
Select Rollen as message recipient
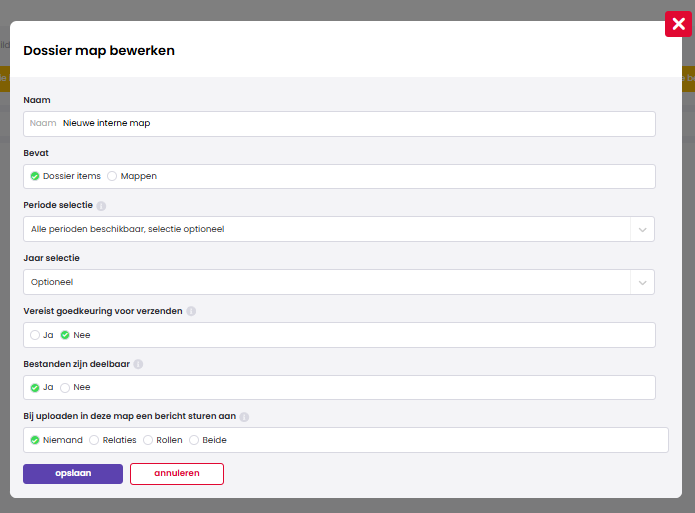point(149,440)
